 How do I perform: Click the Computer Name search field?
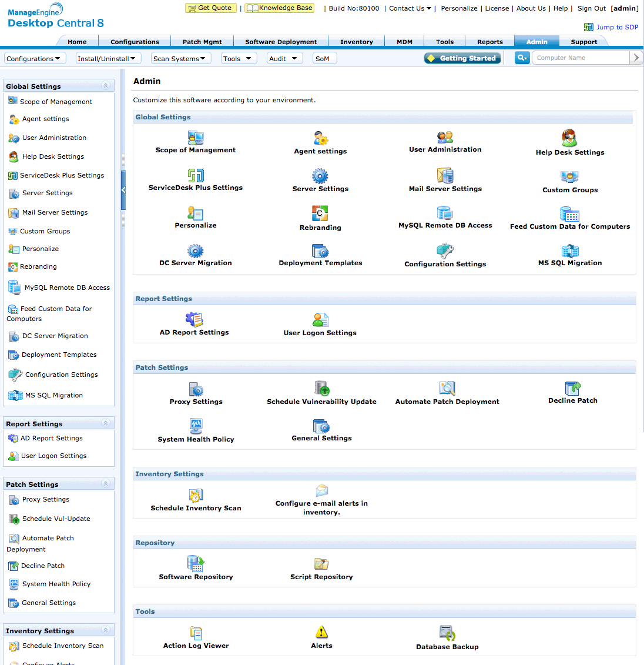[580, 58]
